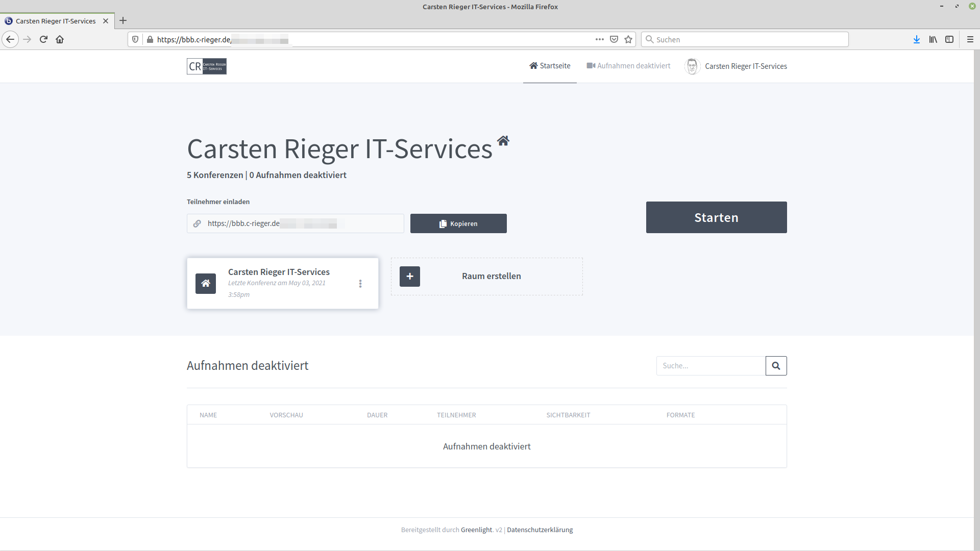Image resolution: width=980 pixels, height=551 pixels.
Task: Click the Firefox back arrow button
Action: pyautogui.click(x=10, y=39)
